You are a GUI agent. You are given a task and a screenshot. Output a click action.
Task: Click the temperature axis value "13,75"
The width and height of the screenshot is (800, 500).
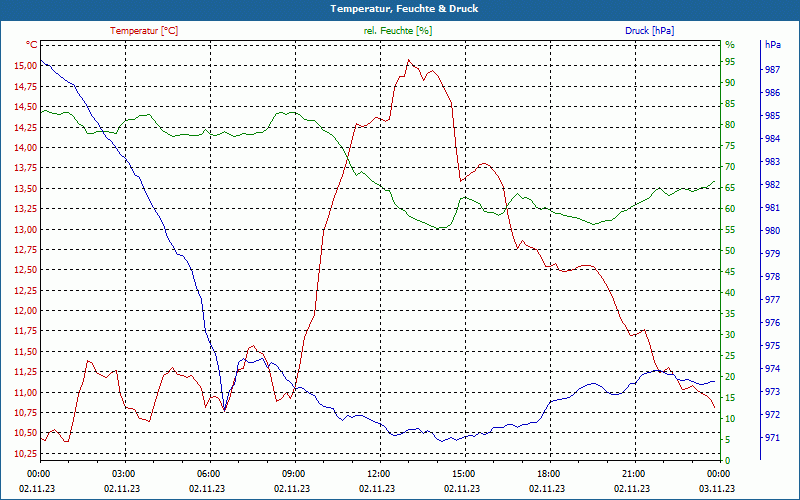coord(27,168)
